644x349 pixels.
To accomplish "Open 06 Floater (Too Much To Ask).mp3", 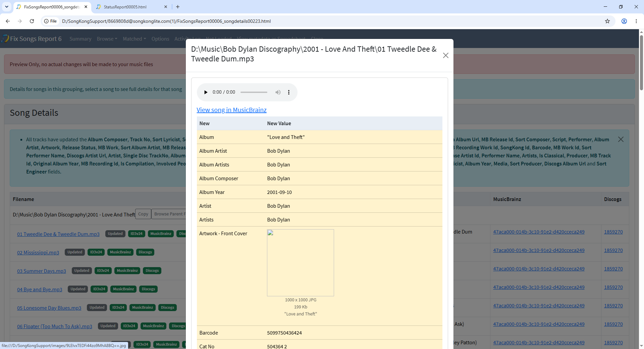I will point(55,326).
